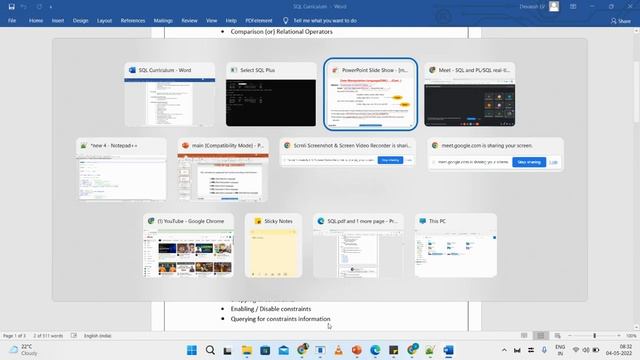Click the zoom out minus button

click(x=570, y=336)
